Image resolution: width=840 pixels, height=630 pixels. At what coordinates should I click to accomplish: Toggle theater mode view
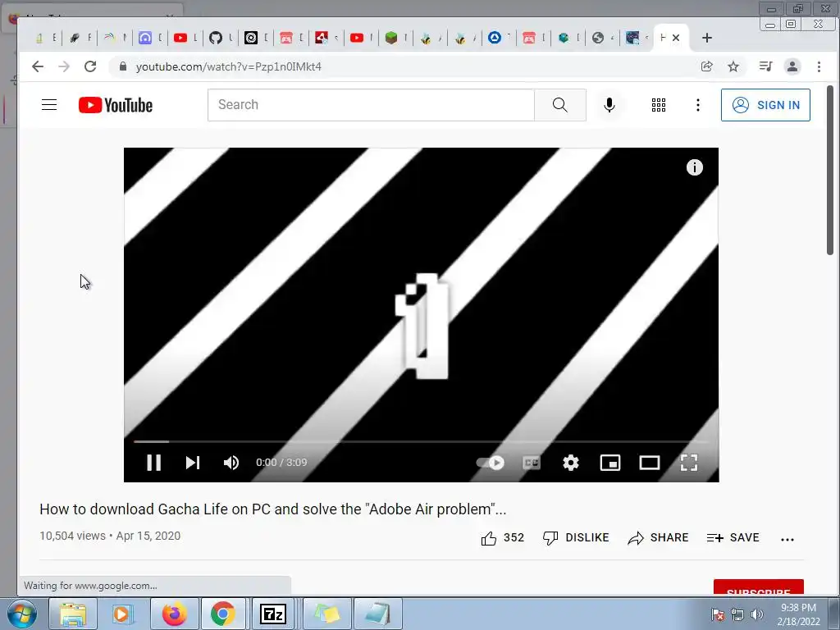coord(650,463)
